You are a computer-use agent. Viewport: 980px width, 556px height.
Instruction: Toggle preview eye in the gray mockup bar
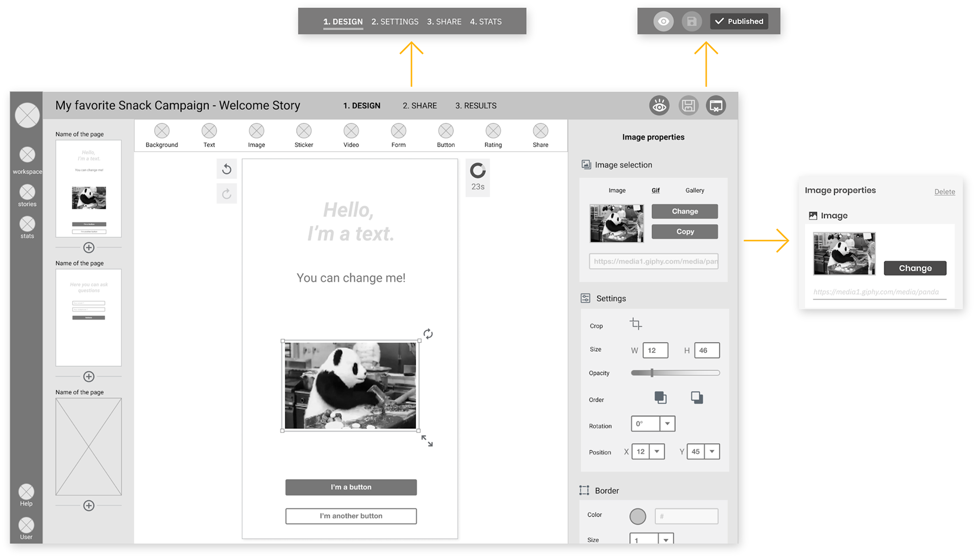[664, 21]
